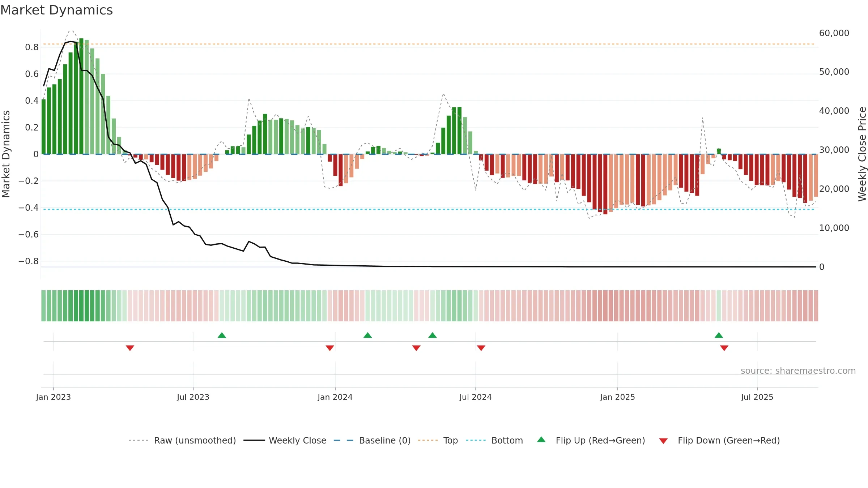Click the 0 tick on the right price axis

coord(822,267)
